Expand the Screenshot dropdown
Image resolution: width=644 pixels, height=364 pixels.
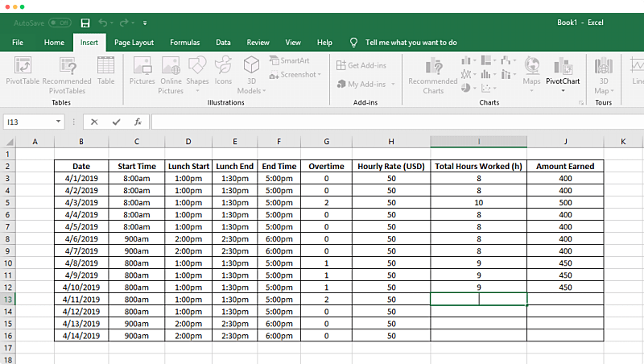320,75
